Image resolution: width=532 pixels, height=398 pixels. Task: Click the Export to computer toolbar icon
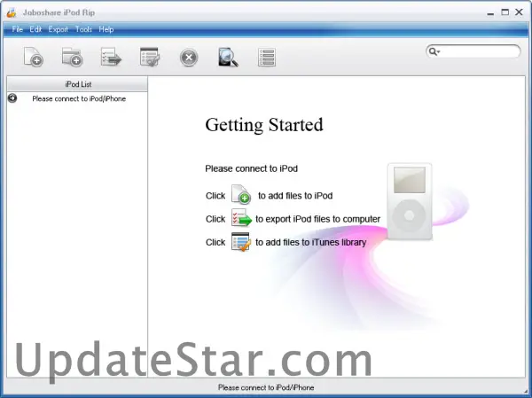[111, 57]
